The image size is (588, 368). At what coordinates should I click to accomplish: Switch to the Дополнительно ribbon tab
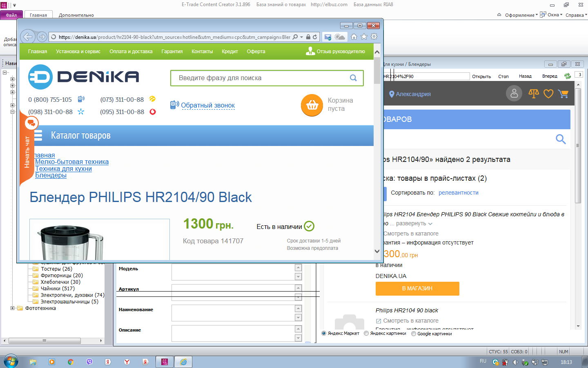76,15
